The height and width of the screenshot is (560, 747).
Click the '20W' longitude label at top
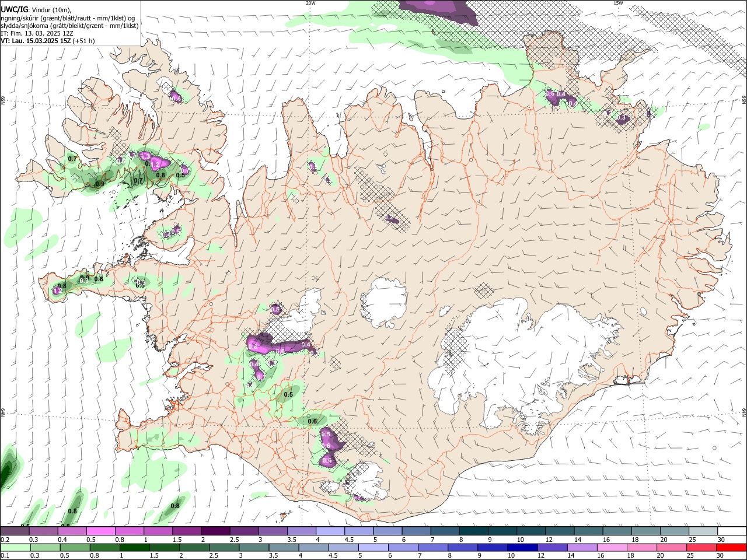click(310, 3)
